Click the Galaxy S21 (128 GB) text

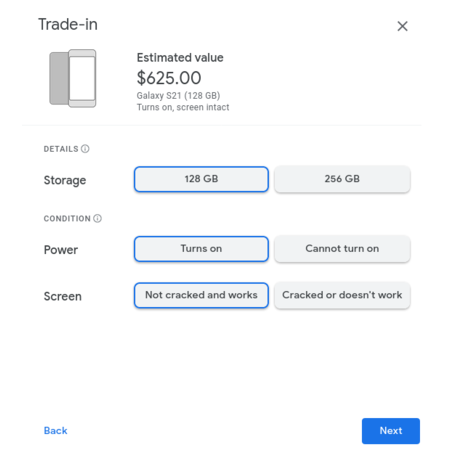click(178, 96)
